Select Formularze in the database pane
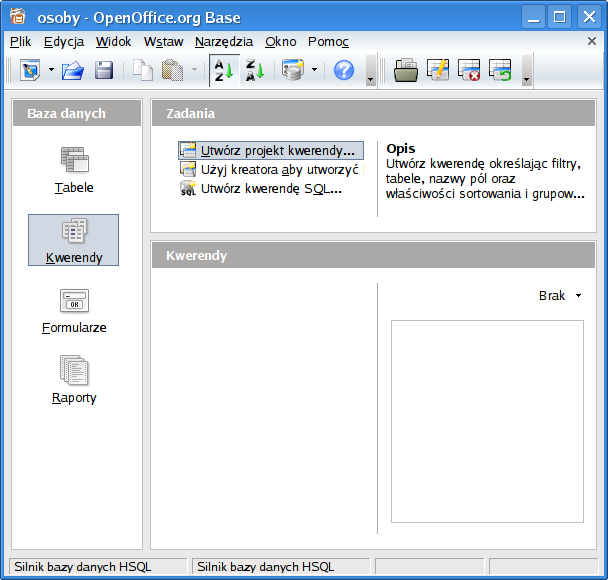Viewport: 608px width, 580px height. (x=74, y=311)
